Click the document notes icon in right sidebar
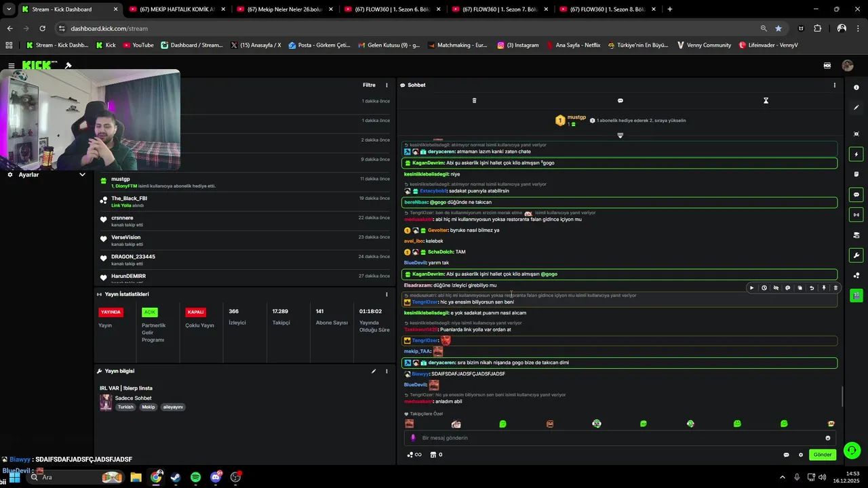Image resolution: width=868 pixels, height=488 pixels. click(x=856, y=174)
